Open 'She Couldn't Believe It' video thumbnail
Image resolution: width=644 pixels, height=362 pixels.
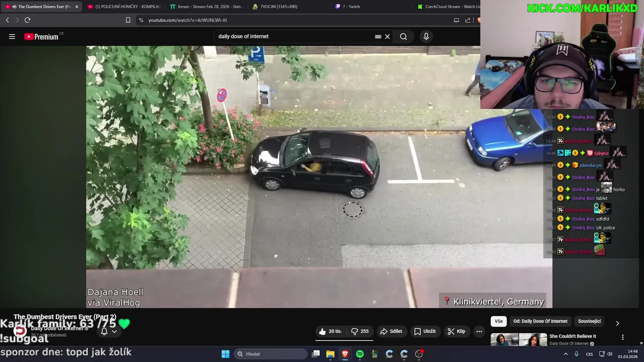point(519,340)
